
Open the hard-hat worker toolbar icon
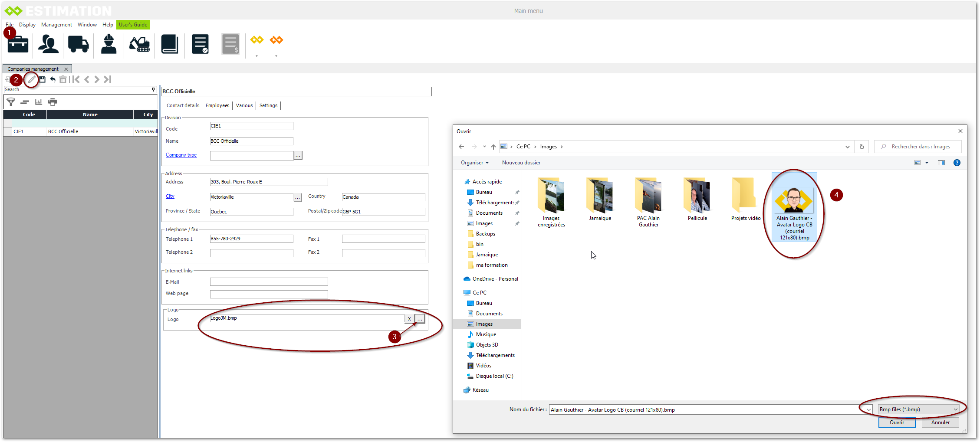coord(109,44)
